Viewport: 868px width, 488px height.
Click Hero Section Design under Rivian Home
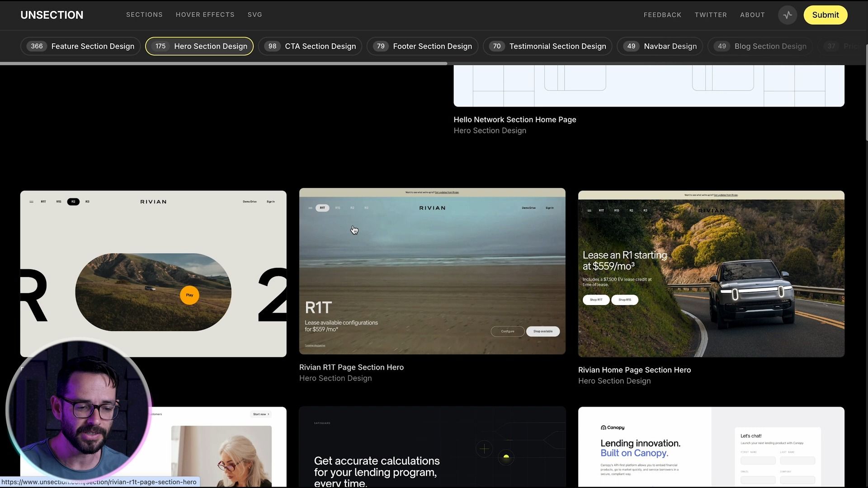[614, 381]
